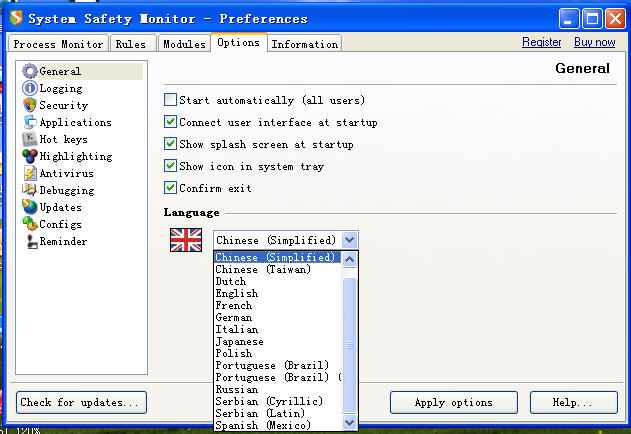Pick German from language list

277,318
